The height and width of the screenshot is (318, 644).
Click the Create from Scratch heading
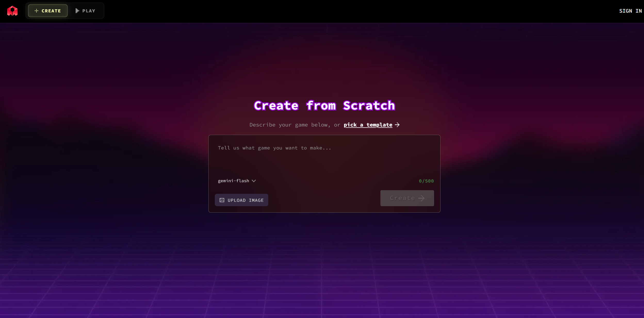tap(324, 105)
